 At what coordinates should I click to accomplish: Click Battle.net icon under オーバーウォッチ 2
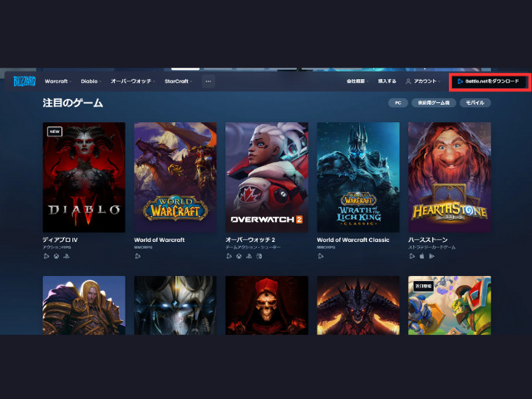point(229,256)
